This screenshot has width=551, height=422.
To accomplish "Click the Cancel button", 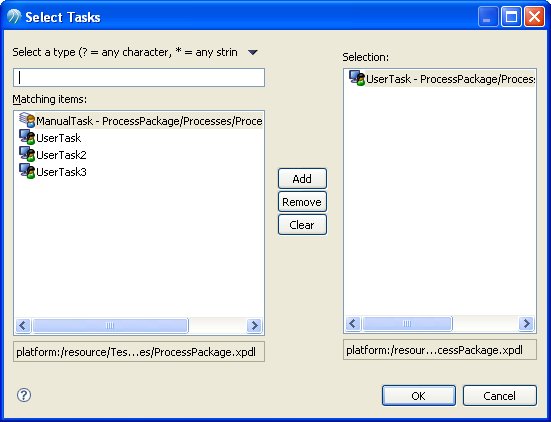I will [x=500, y=396].
